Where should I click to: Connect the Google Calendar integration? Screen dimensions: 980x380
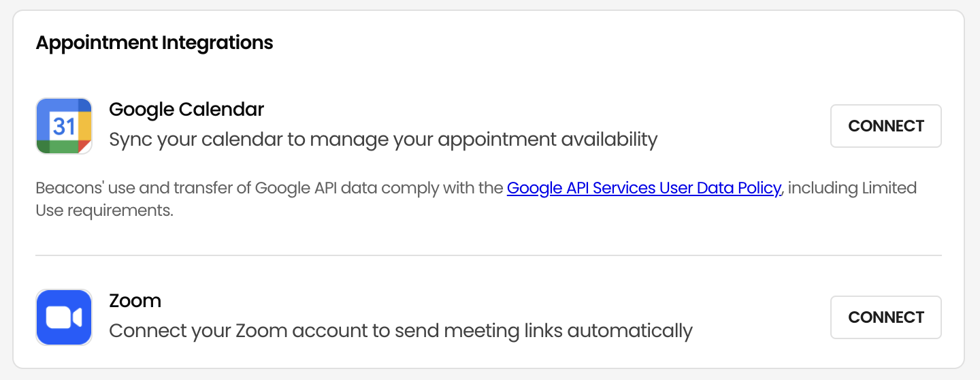pos(885,126)
